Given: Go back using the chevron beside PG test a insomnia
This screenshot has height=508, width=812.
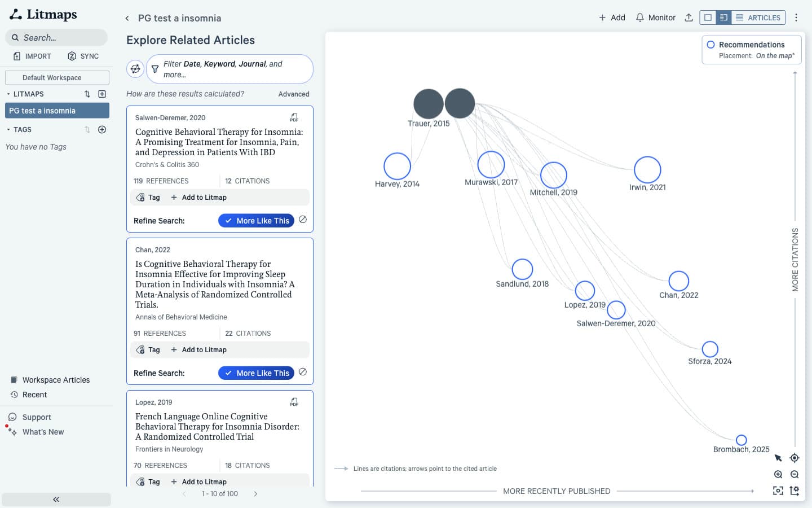Looking at the screenshot, I should click(127, 18).
